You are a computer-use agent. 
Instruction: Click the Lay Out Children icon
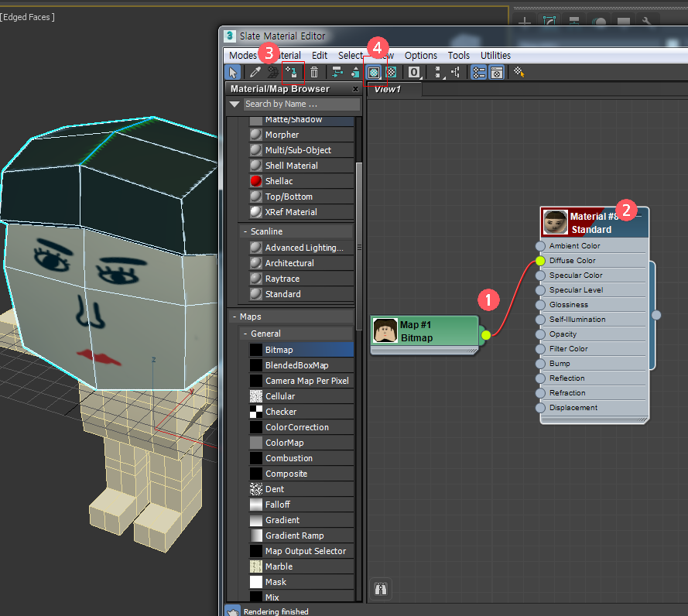[x=456, y=72]
